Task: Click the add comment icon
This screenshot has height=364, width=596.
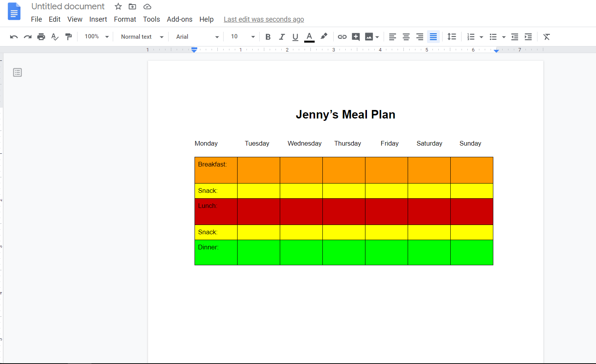Action: tap(356, 37)
